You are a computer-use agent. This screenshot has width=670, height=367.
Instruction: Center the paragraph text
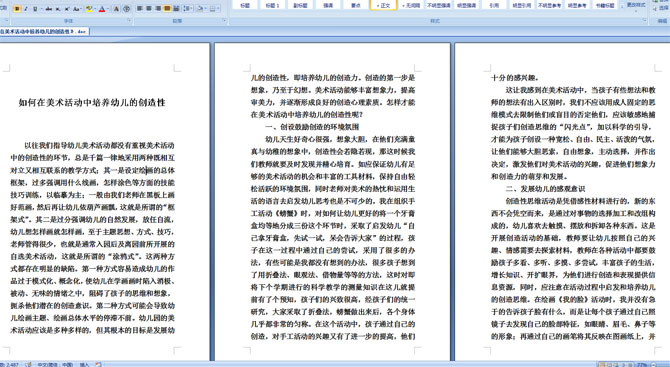pyautogui.click(x=149, y=9)
